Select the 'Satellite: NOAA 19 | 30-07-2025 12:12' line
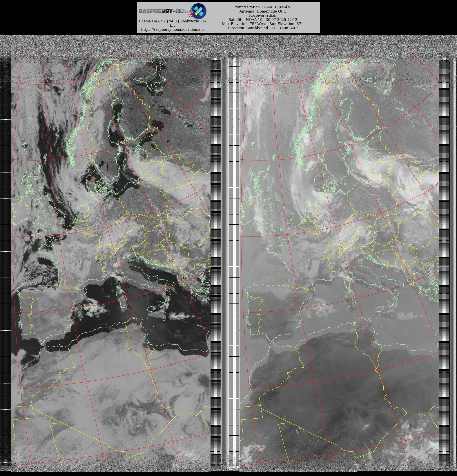 [x=263, y=20]
